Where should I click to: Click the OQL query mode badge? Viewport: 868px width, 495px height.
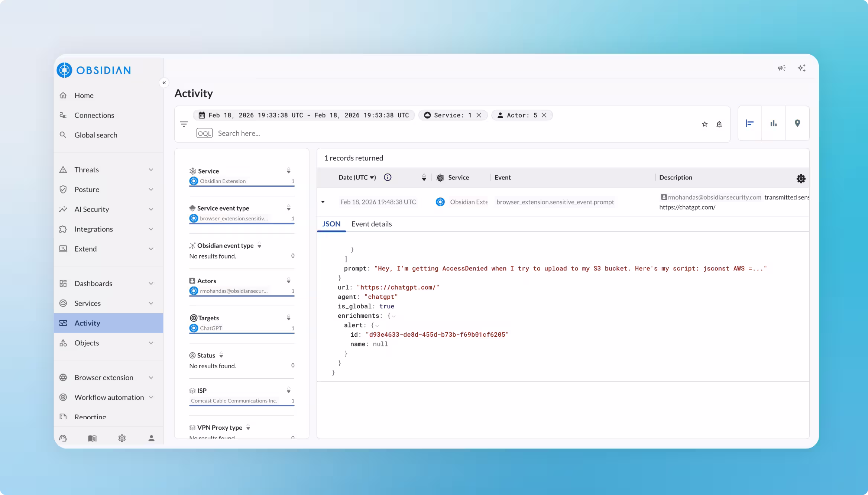(204, 133)
